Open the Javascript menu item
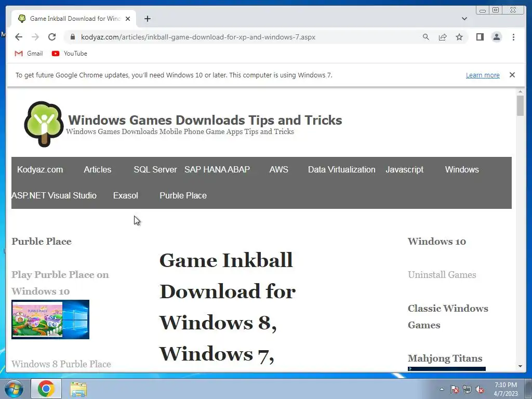This screenshot has height=399, width=532. pos(404,170)
